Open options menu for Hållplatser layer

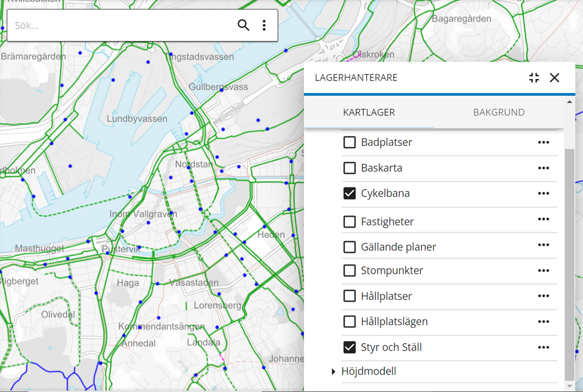[543, 296]
